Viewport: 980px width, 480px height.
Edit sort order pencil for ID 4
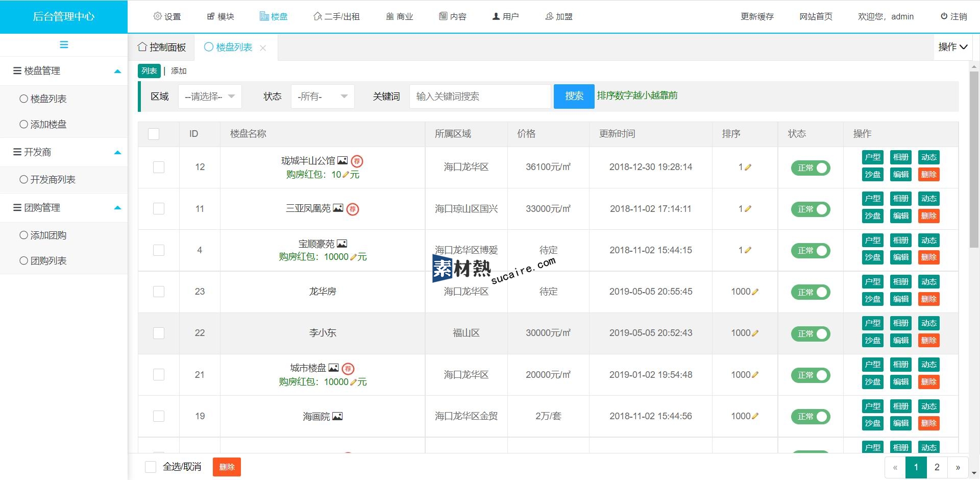(x=748, y=250)
